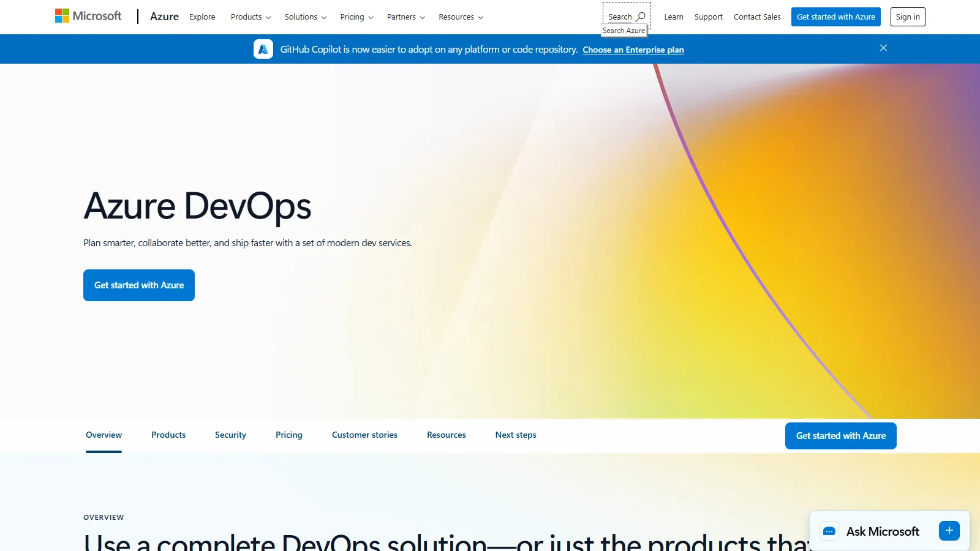Select the Customer stories tab

(x=364, y=435)
